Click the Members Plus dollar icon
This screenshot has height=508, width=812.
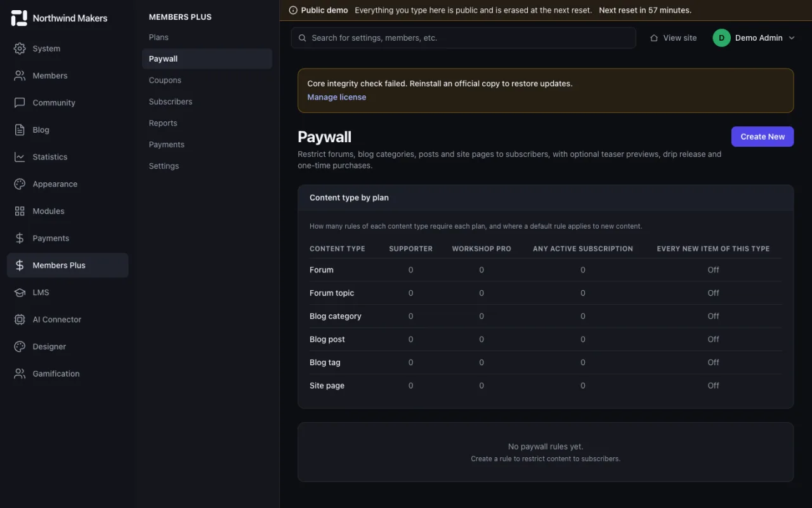click(20, 265)
